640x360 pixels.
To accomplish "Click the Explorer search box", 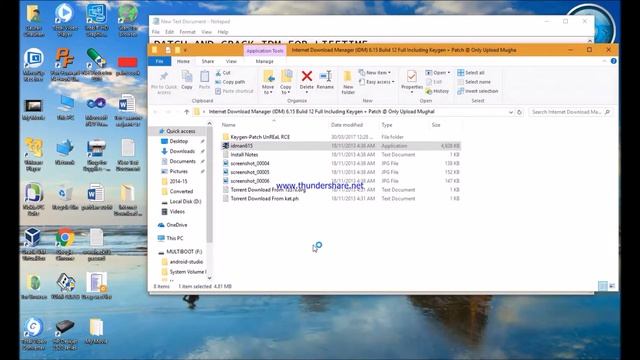I will [x=569, y=112].
